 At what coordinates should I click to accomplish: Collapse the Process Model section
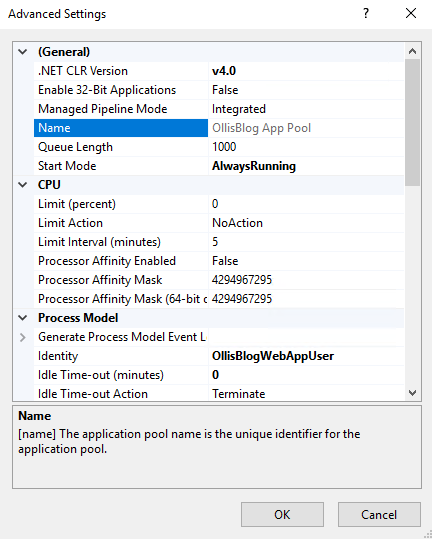coord(23,318)
